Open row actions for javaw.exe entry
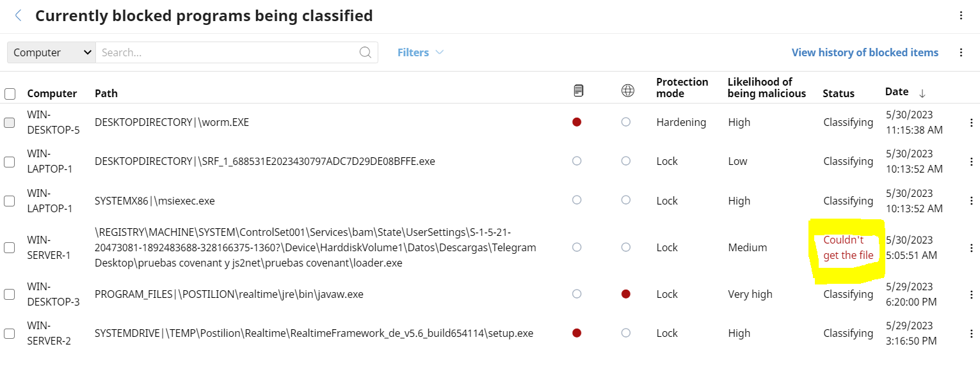Viewport: 980px width, 365px height. (x=972, y=294)
